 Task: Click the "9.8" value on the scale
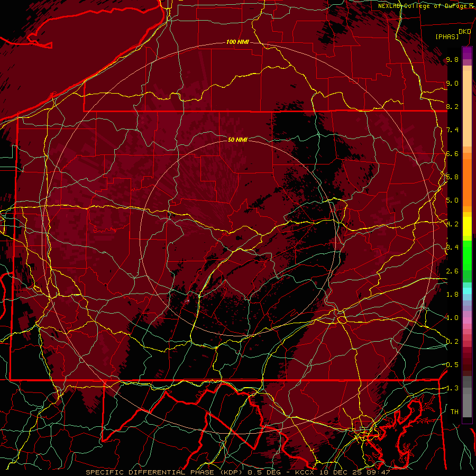point(452,60)
